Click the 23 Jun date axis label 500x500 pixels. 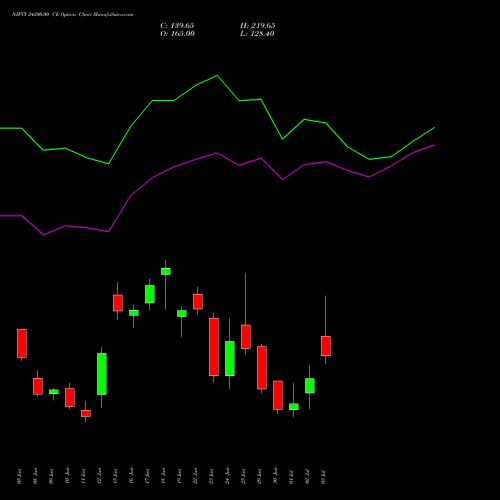pos(211,476)
